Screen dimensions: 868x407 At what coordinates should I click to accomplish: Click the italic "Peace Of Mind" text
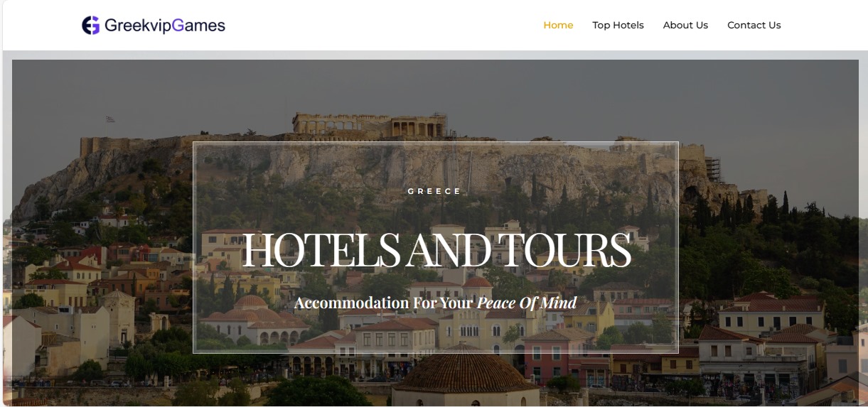(527, 303)
